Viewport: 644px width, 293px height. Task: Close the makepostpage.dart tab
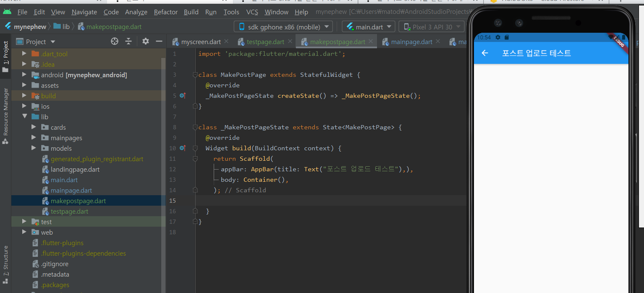(x=371, y=41)
